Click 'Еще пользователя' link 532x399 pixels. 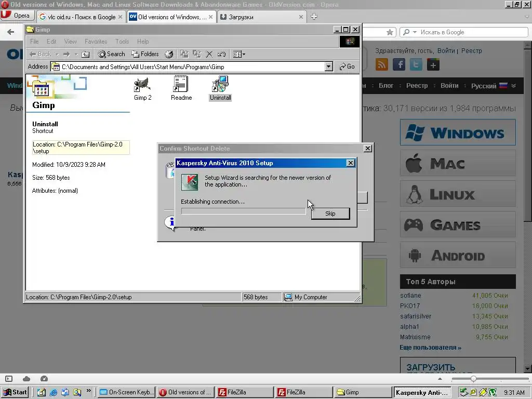[x=430, y=348]
